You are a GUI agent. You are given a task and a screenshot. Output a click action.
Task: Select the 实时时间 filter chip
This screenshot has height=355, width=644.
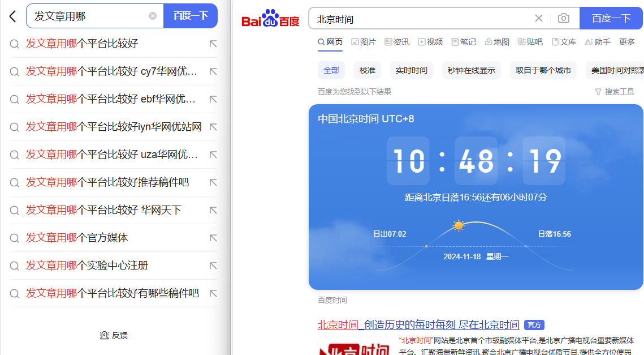click(x=412, y=70)
